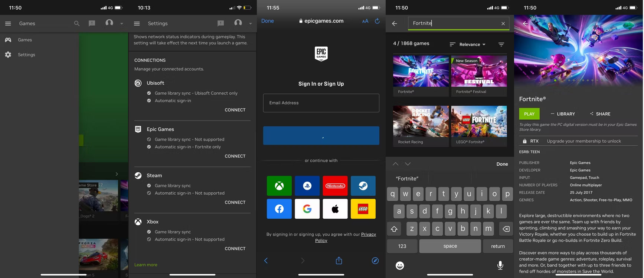Open in Safari compass icon
644x278 pixels.
coord(375,261)
